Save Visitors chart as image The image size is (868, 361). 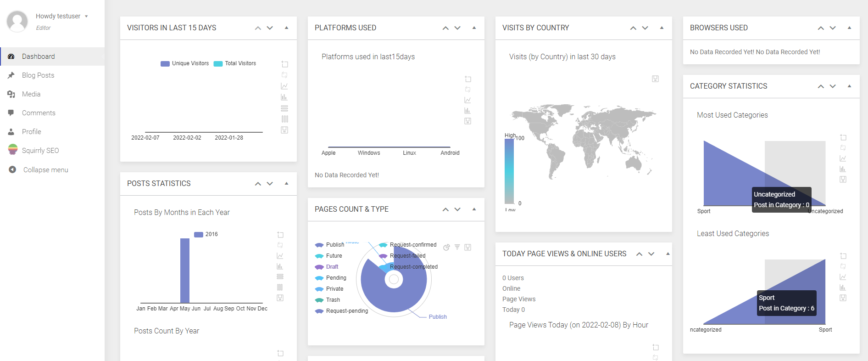tap(284, 130)
